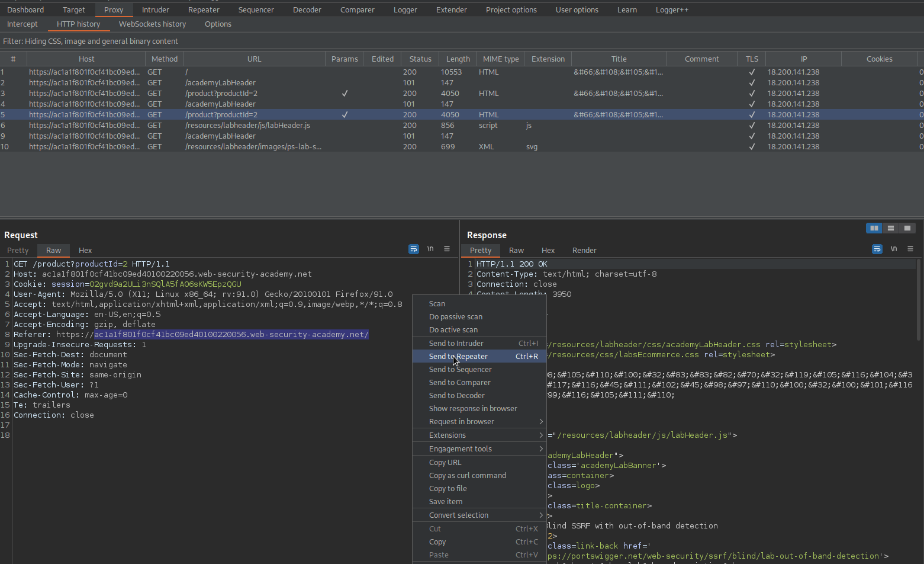Toggle word wrap icon in Request panel
Viewport: 924px width, 564px height.
click(414, 249)
